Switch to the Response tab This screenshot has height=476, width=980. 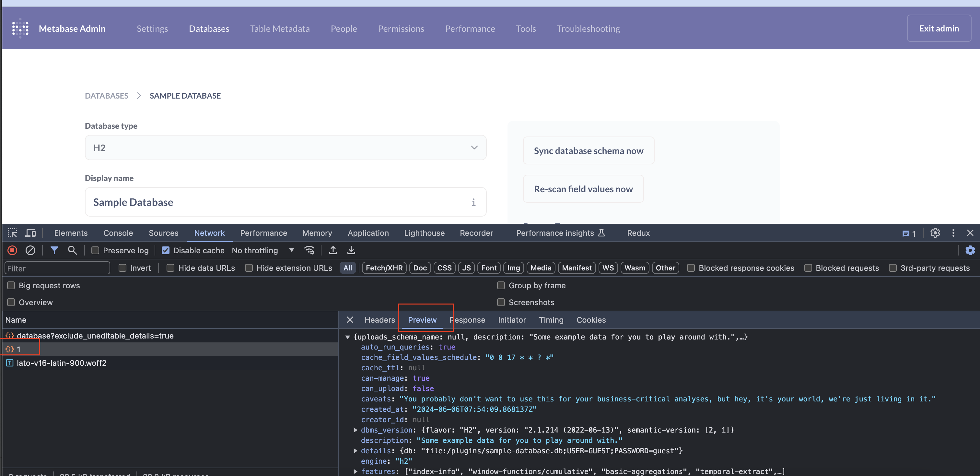[x=467, y=320]
